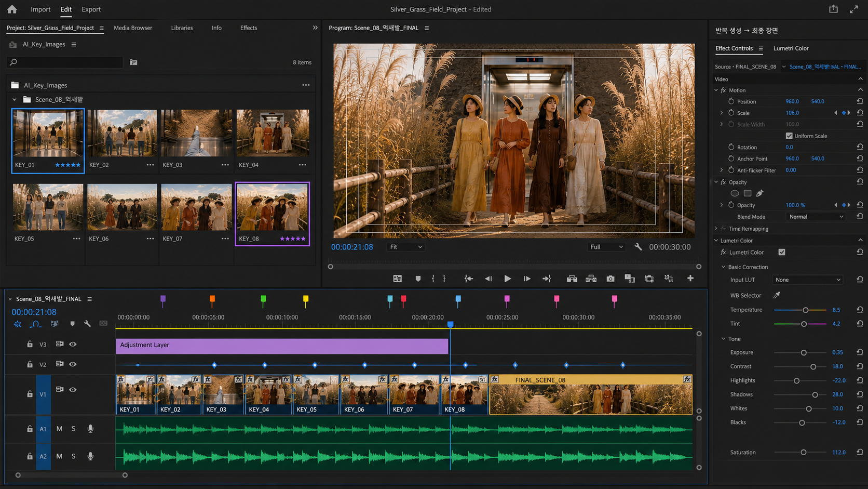Open the Input LUT dropdown
868x489 pixels.
(x=807, y=280)
